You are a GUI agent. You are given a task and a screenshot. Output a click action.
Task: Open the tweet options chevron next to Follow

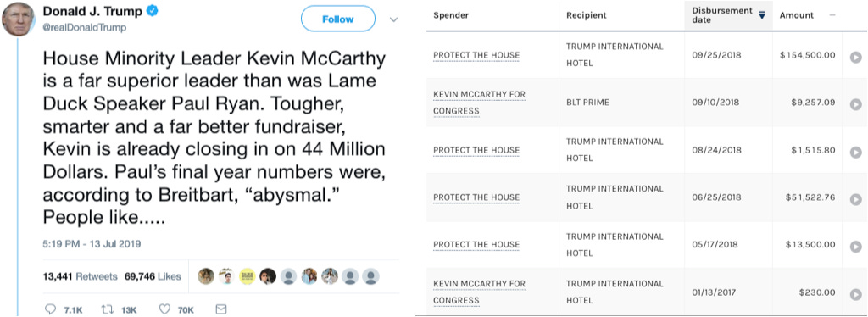pyautogui.click(x=393, y=19)
